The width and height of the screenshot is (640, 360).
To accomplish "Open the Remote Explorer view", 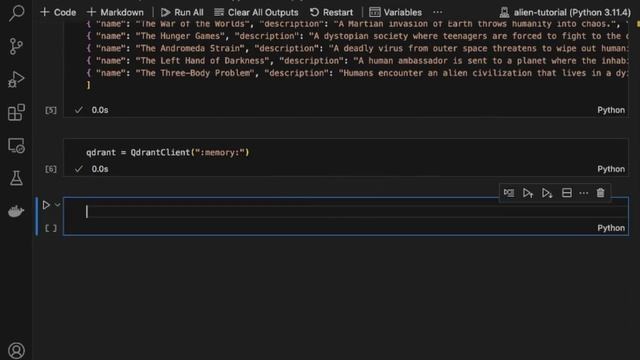I will [x=16, y=146].
